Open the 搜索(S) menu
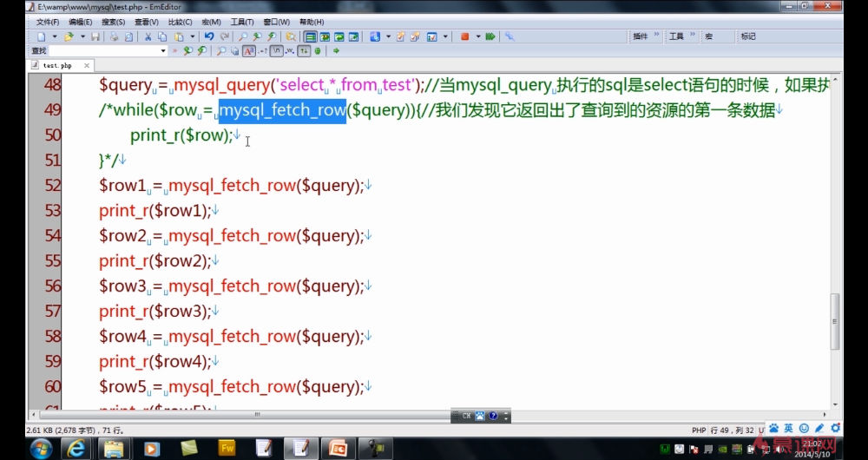 113,23
